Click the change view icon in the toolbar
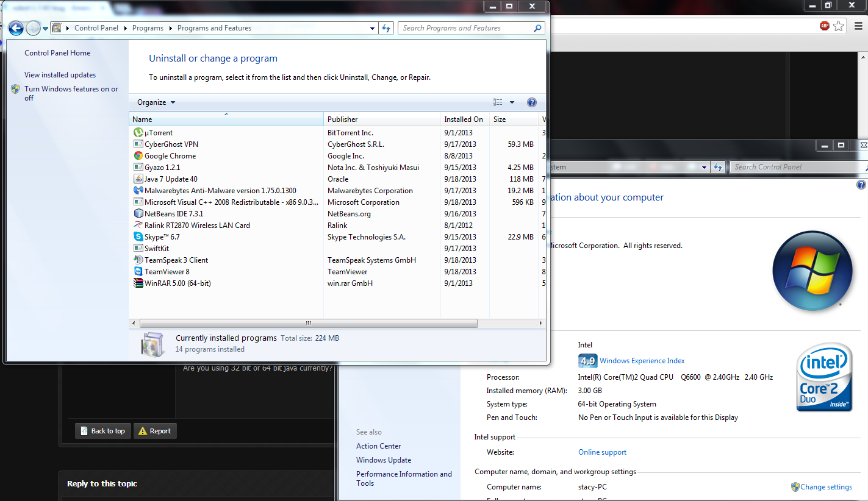This screenshot has height=501, width=868. [498, 102]
